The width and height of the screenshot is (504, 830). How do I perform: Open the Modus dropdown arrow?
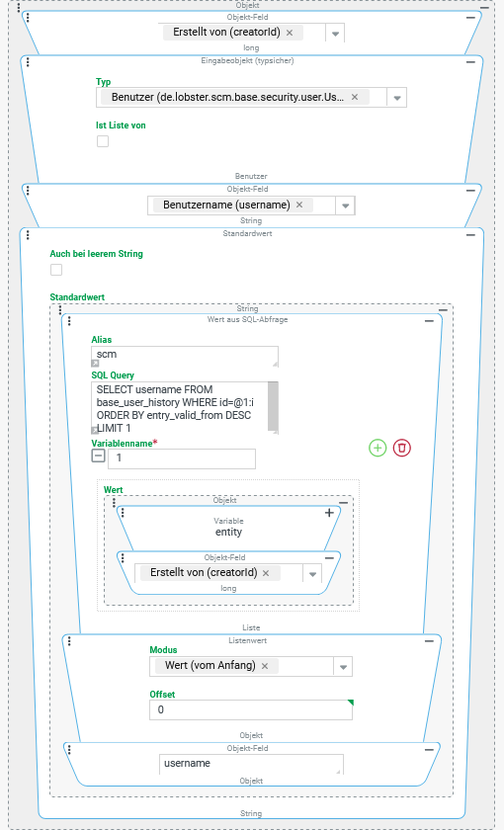click(x=343, y=666)
